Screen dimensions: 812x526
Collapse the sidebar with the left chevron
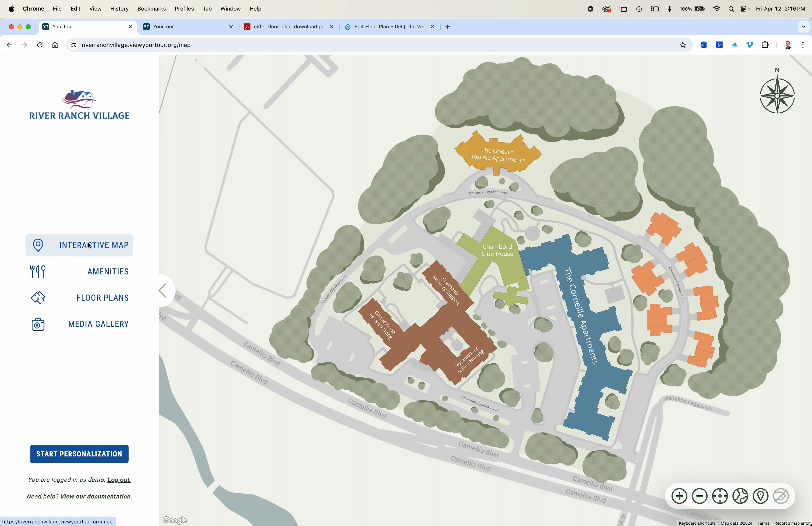pos(163,290)
